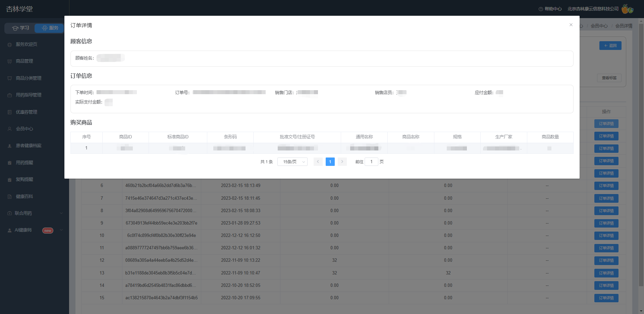Expand the 联合用药 submenu chevron
Screen dimensions: 644x314
(61, 213)
